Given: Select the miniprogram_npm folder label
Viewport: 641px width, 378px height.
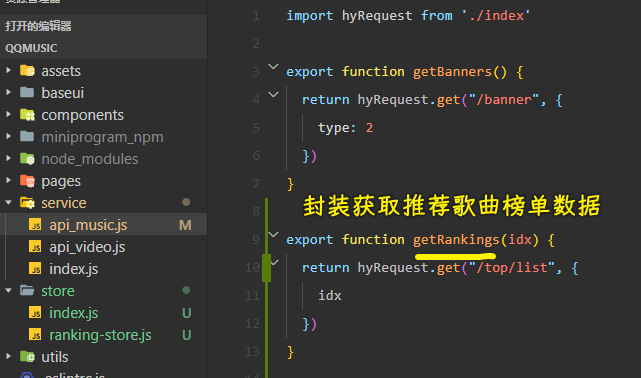Looking at the screenshot, I should pyautogui.click(x=102, y=137).
